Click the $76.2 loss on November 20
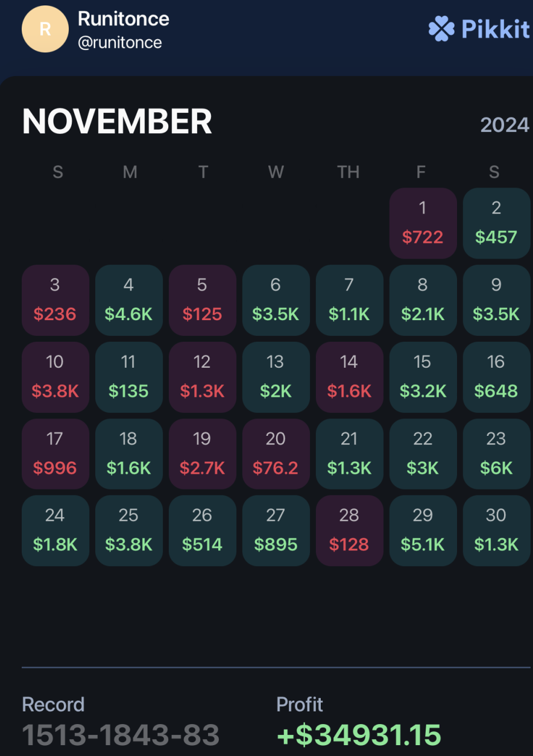This screenshot has height=756, width=533. [x=276, y=467]
